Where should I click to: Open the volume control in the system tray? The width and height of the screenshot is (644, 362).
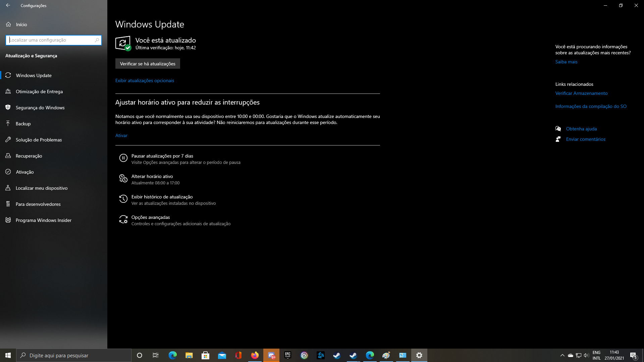click(x=586, y=355)
